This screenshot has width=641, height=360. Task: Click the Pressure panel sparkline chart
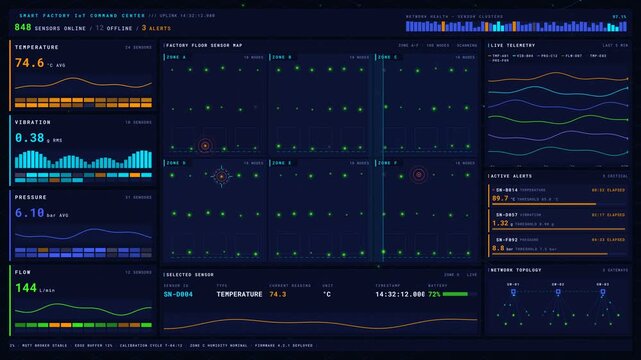[x=83, y=234]
